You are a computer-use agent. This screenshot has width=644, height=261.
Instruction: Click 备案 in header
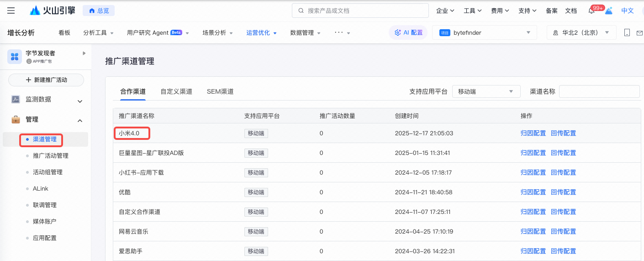pos(552,11)
